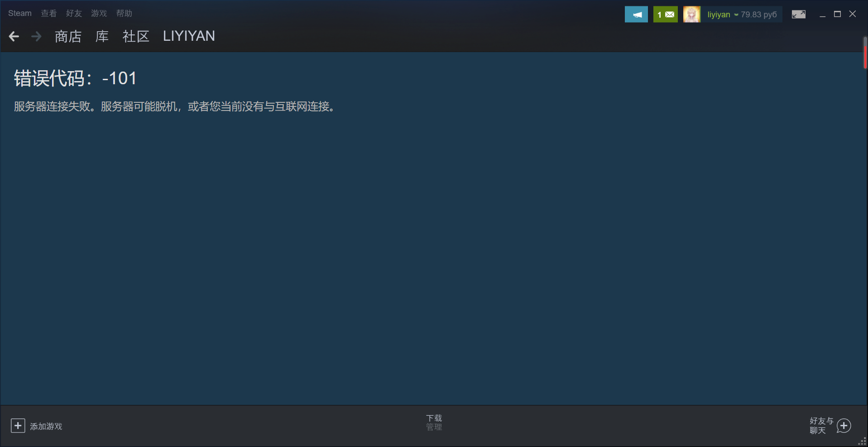Image resolution: width=868 pixels, height=447 pixels.
Task: Open the 下载 管理 downloads manager
Action: coord(434,423)
